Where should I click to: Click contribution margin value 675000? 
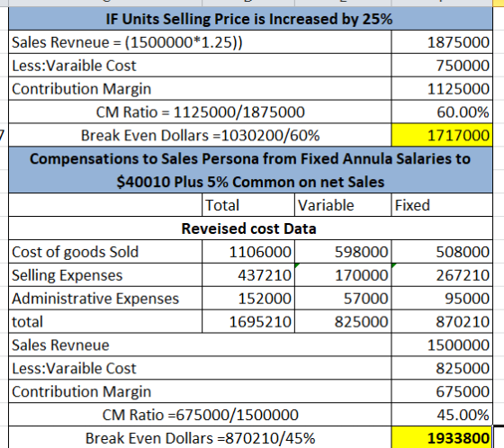coord(442,391)
